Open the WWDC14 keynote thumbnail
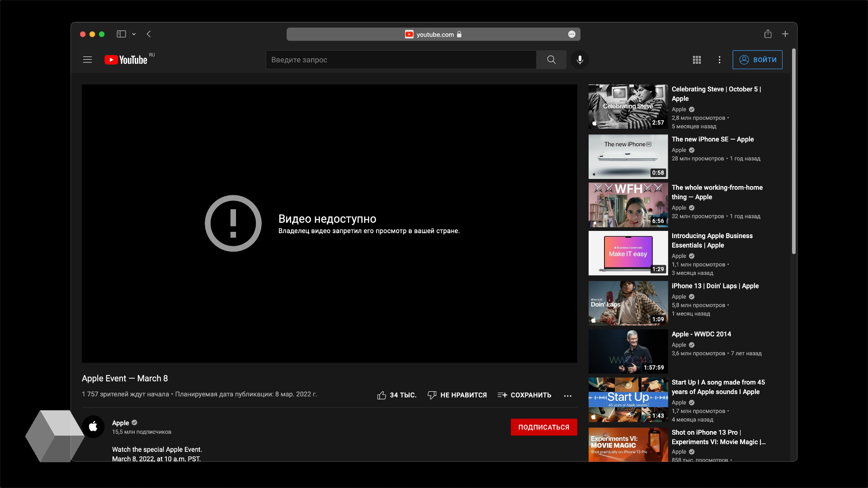The image size is (868, 488). coord(628,352)
